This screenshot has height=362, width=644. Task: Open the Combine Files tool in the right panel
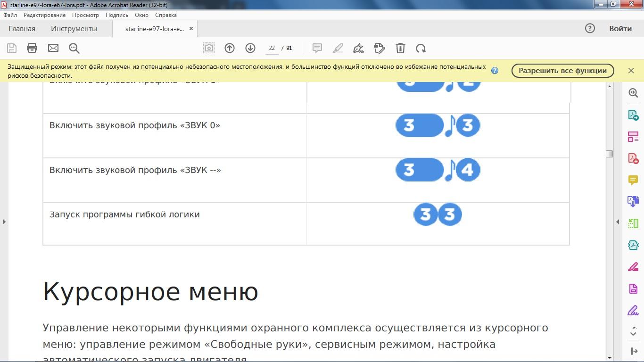pyautogui.click(x=633, y=202)
